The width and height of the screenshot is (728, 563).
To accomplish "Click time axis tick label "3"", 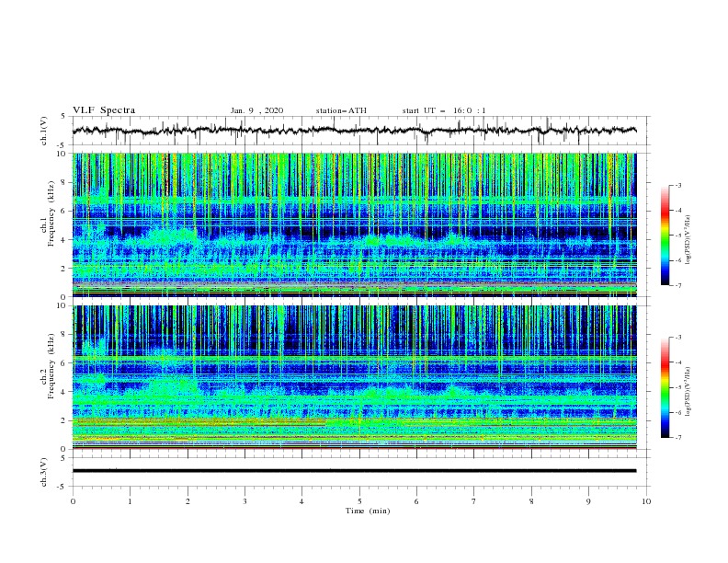I will point(245,501).
